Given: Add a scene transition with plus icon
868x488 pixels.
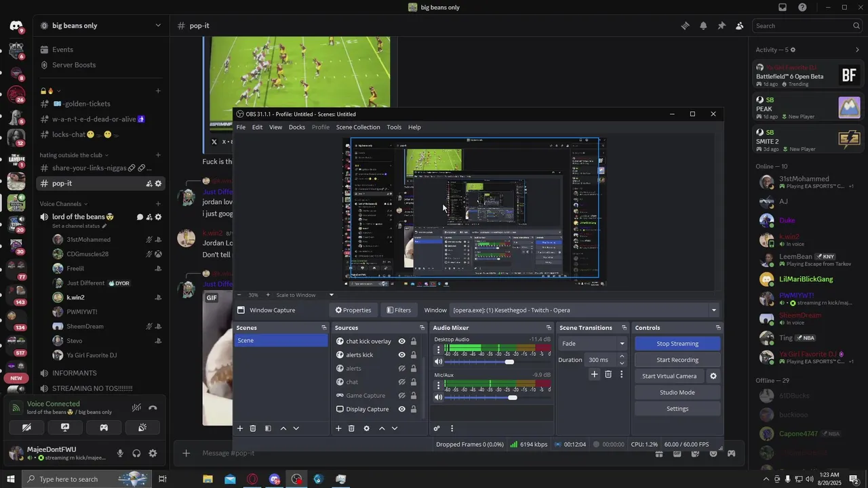Looking at the screenshot, I should (594, 374).
